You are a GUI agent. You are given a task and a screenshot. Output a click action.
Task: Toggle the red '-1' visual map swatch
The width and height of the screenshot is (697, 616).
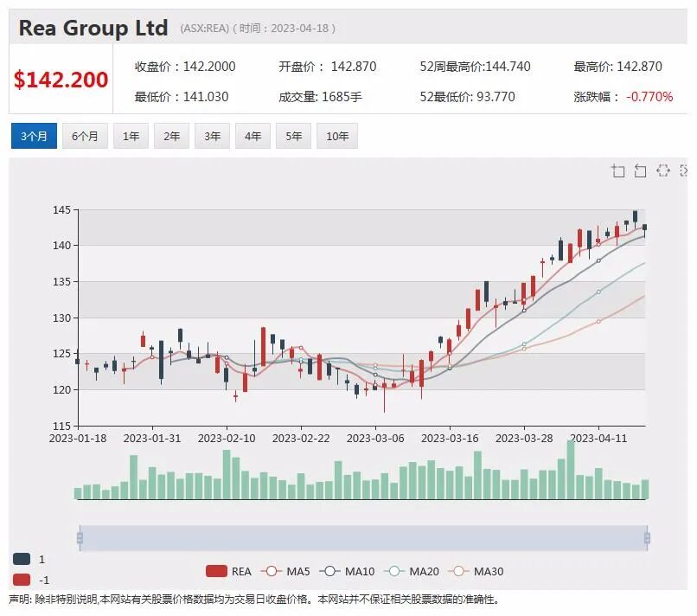pyautogui.click(x=22, y=580)
